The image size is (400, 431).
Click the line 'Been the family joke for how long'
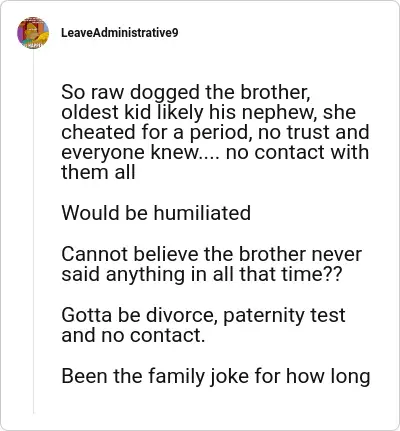(216, 377)
